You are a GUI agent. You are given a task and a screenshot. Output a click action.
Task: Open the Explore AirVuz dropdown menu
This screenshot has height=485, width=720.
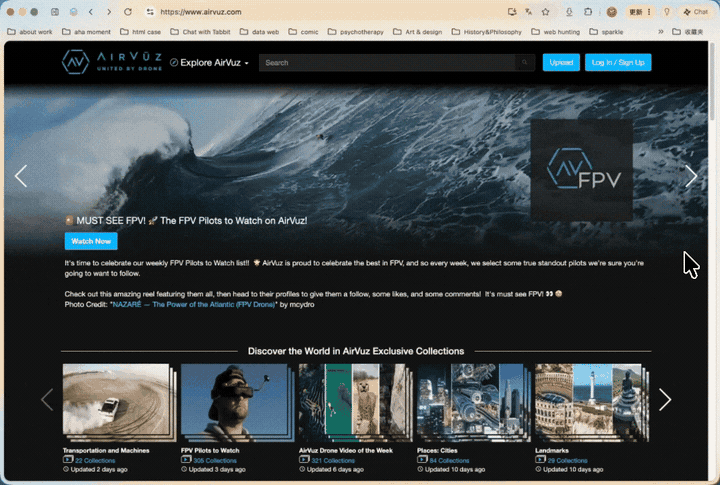[209, 63]
